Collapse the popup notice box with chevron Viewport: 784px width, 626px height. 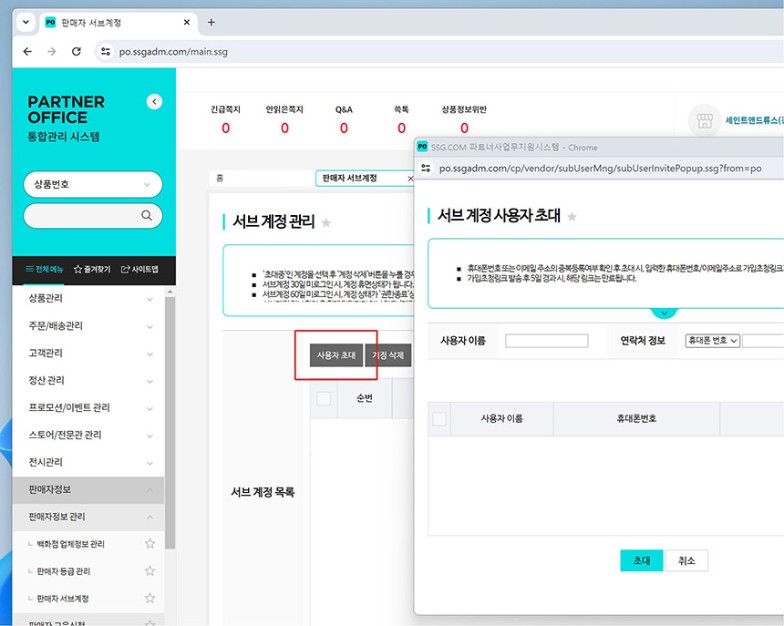(x=664, y=313)
